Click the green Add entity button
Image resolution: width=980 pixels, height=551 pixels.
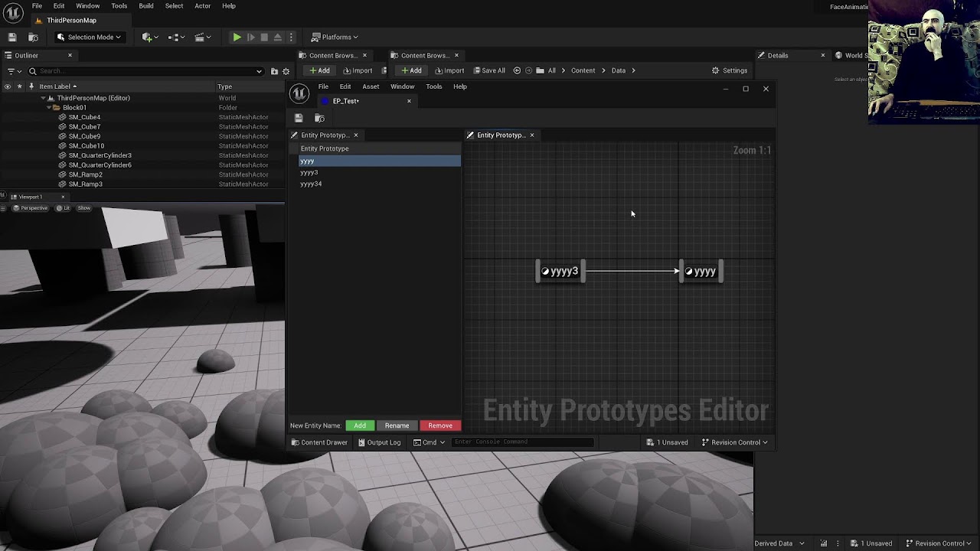point(360,425)
